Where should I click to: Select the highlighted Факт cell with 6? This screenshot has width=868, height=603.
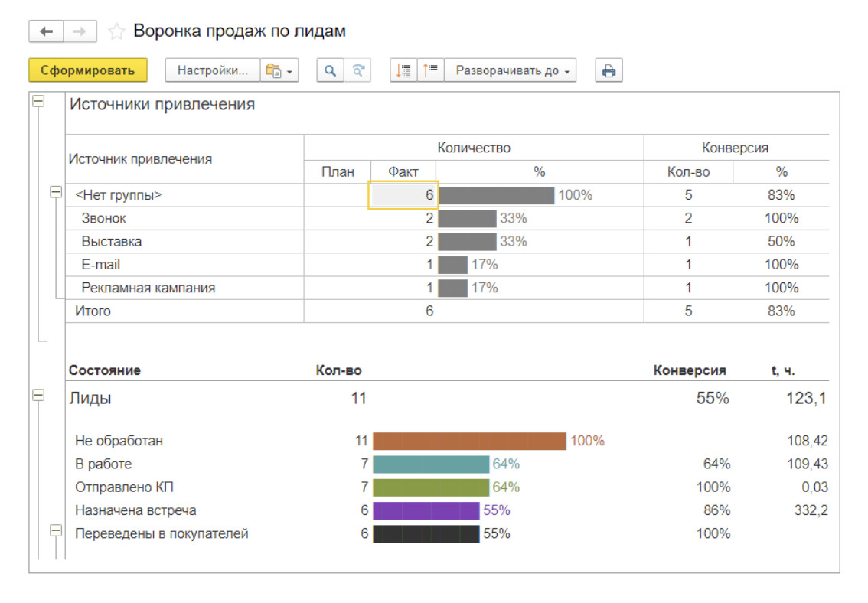[403, 195]
